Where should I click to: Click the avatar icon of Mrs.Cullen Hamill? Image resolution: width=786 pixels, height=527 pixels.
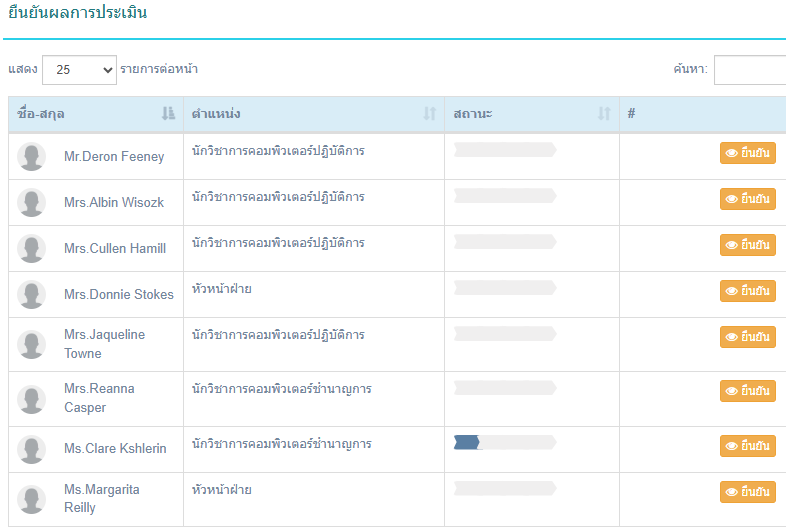click(32, 249)
